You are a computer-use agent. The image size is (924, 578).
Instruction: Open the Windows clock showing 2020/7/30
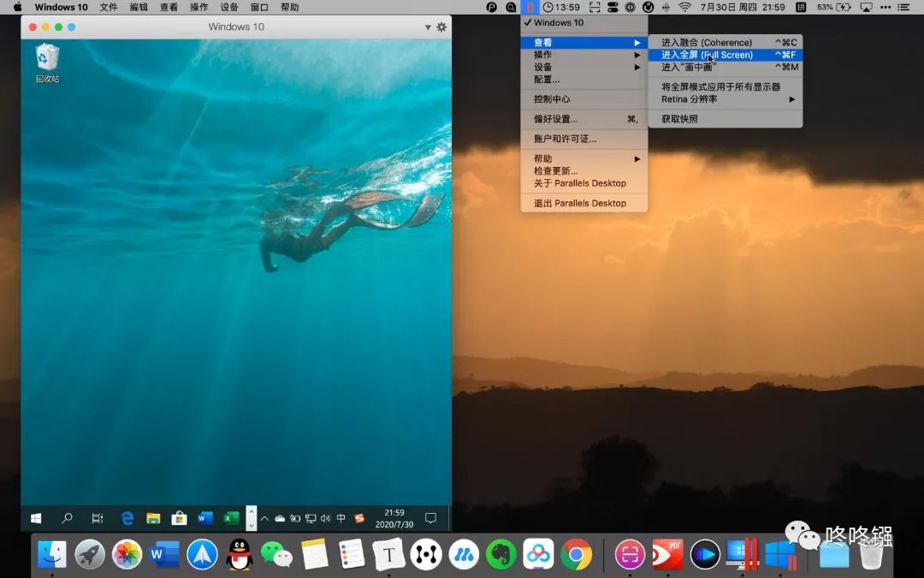(394, 518)
